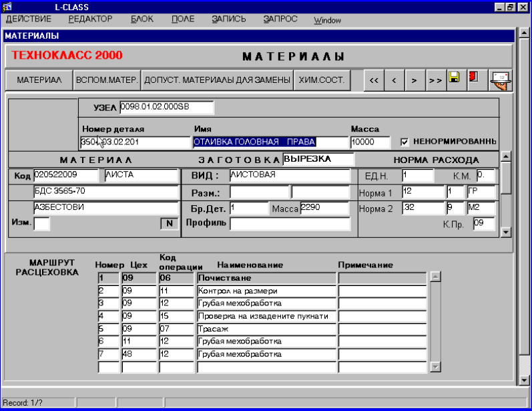Click the ХИМ.СОСТ. button

tap(322, 80)
